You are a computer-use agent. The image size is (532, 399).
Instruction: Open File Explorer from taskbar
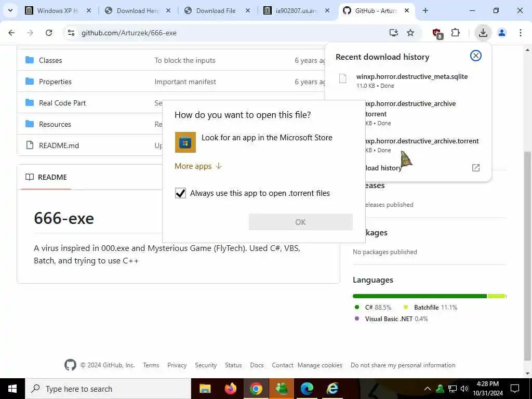205,389
